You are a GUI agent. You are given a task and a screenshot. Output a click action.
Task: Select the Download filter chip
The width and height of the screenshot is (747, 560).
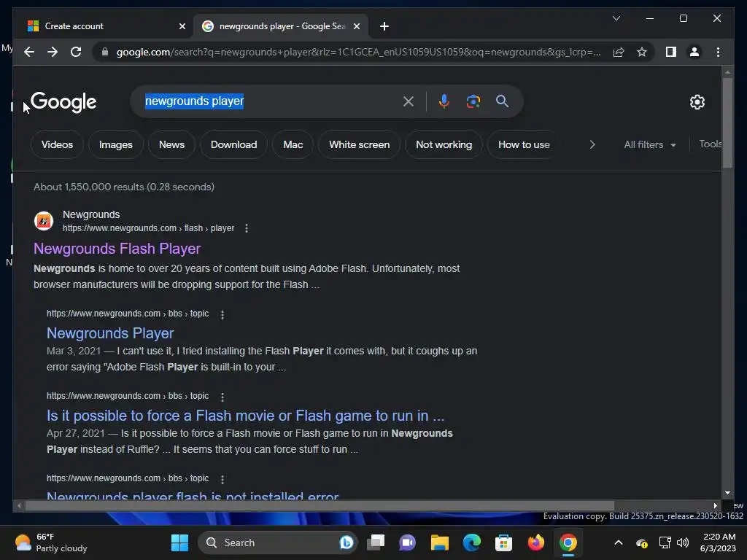click(x=233, y=145)
